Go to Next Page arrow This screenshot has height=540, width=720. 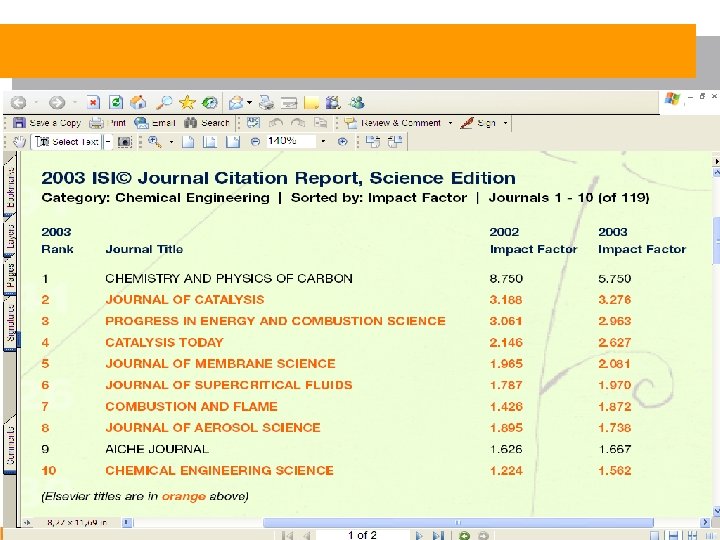(418, 535)
